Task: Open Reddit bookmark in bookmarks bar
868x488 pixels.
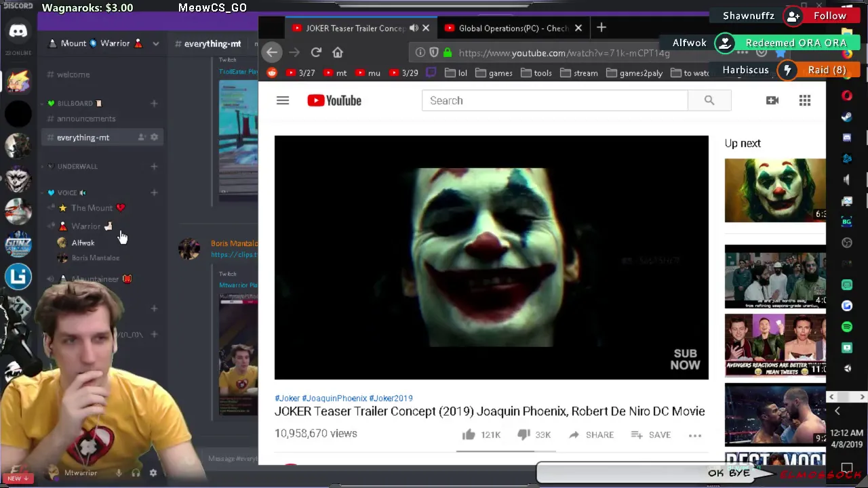Action: point(272,73)
